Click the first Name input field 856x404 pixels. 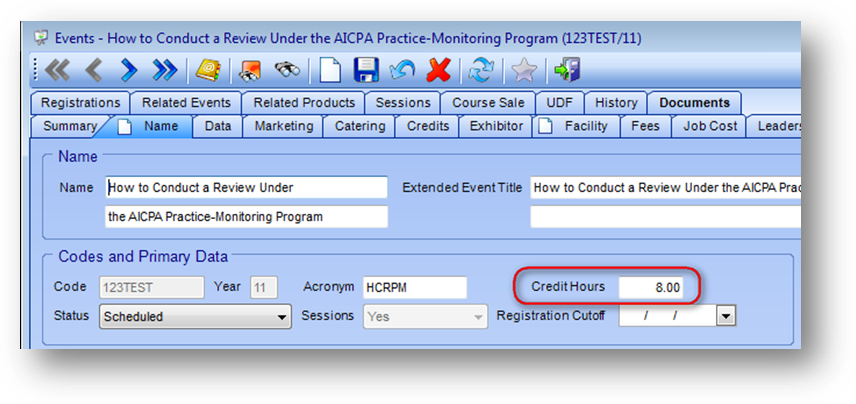tap(246, 187)
